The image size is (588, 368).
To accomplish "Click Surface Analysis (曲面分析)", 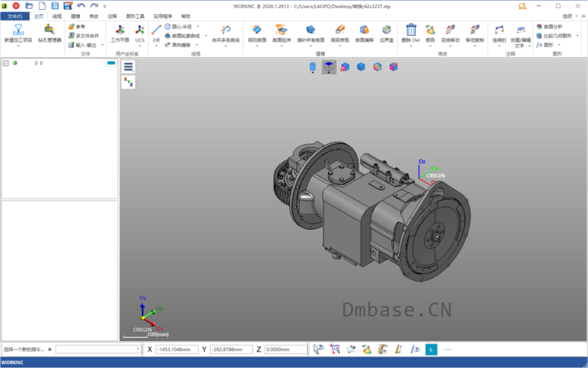I will (x=550, y=27).
